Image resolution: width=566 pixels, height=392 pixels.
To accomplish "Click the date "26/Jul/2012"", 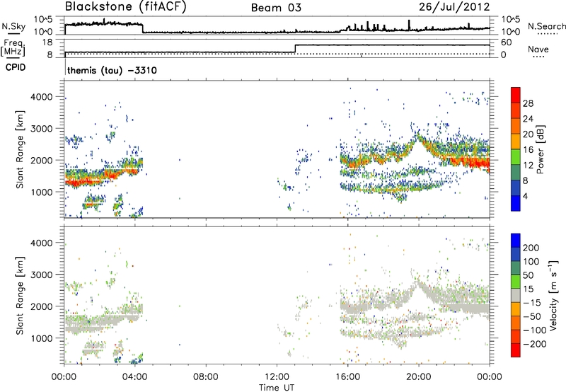I will pyautogui.click(x=454, y=7).
